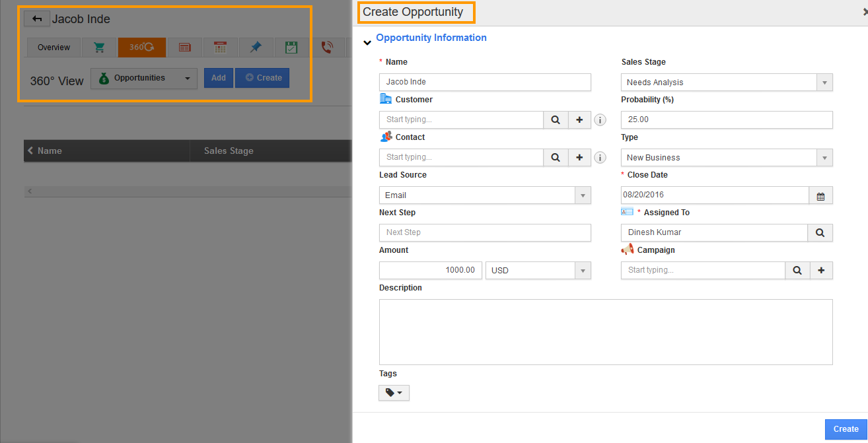The height and width of the screenshot is (443, 868).
Task: Click the blue Create button at bottom
Action: tap(846, 429)
